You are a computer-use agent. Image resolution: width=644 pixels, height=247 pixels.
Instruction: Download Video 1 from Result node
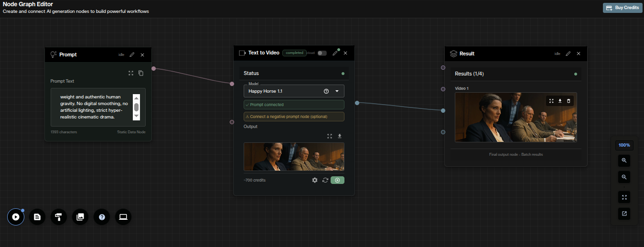coord(560,101)
